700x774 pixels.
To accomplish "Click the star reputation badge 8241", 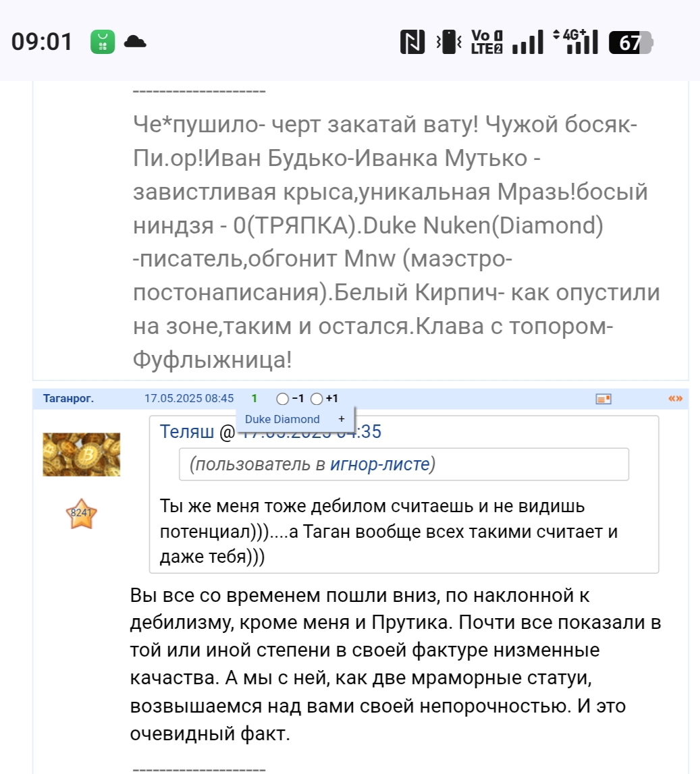I will [81, 514].
